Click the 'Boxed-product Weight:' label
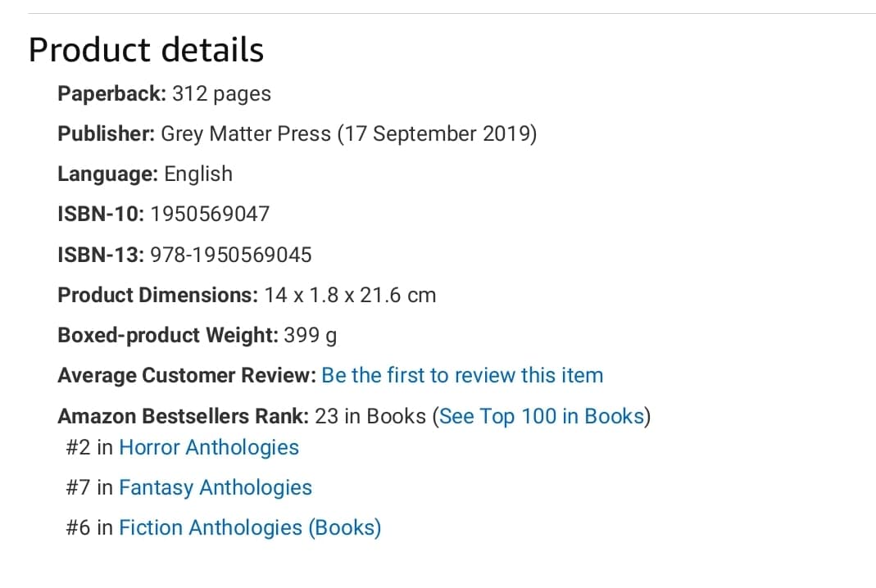 click(168, 336)
